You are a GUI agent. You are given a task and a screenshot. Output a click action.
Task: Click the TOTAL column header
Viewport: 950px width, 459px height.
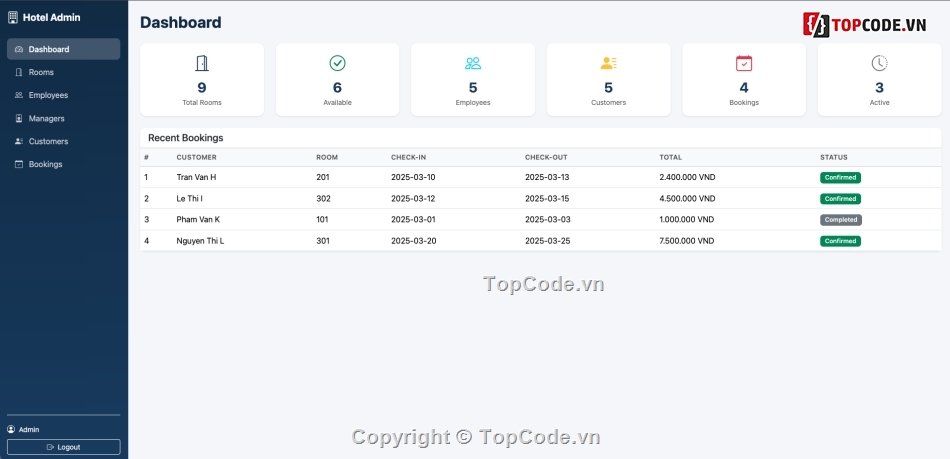click(671, 157)
